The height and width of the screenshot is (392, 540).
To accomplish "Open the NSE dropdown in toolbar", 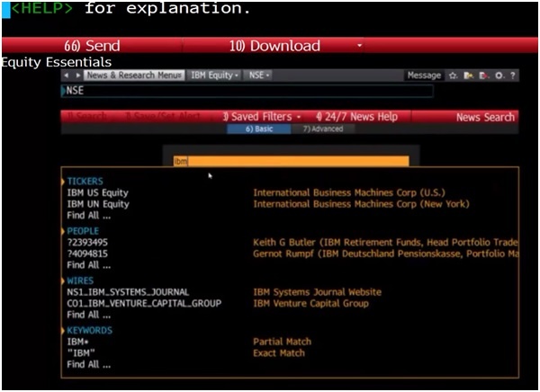I will coord(258,75).
